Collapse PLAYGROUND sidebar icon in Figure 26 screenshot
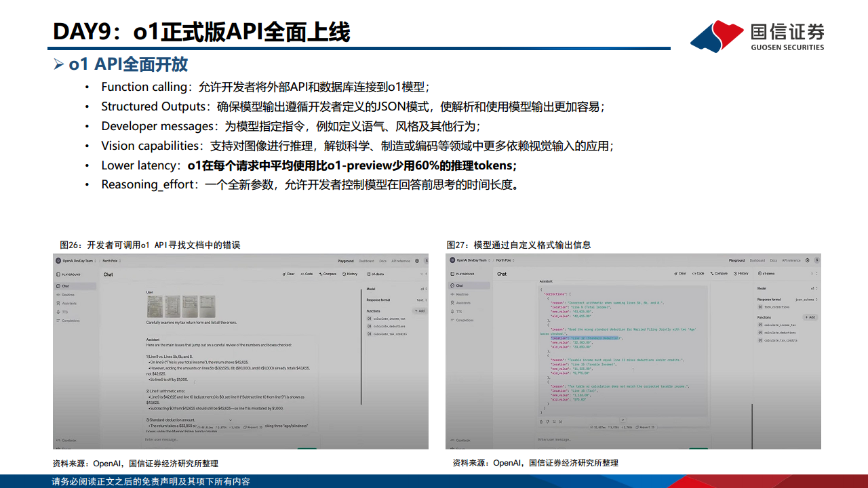Viewport: 868px width, 488px height. click(x=58, y=274)
